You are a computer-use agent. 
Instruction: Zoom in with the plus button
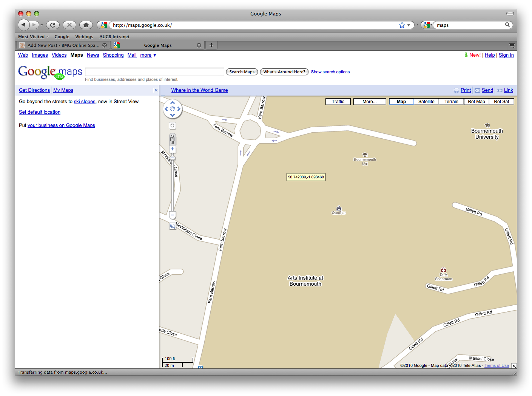click(x=173, y=149)
